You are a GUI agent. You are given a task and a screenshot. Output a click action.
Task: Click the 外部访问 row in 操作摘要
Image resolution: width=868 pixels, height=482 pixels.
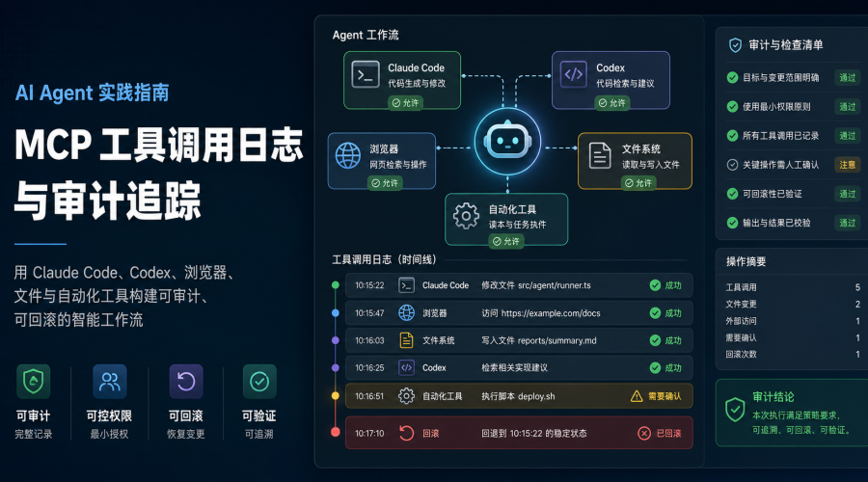[793, 321]
